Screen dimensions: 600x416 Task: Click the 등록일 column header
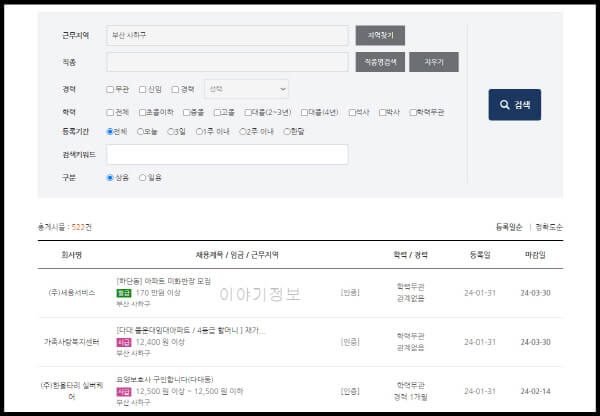click(x=480, y=255)
